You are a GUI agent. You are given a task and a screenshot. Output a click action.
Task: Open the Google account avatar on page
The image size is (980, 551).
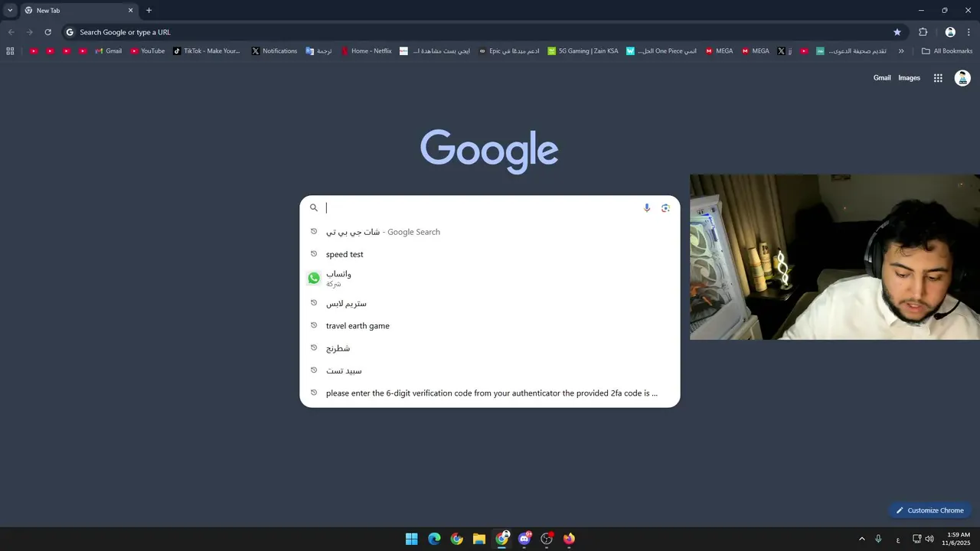pos(962,78)
